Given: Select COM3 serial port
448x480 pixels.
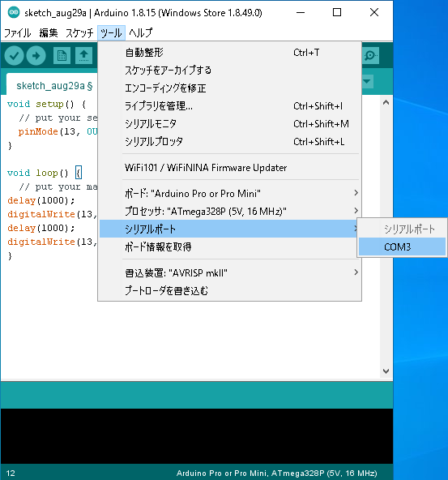Looking at the screenshot, I should pyautogui.click(x=402, y=246).
